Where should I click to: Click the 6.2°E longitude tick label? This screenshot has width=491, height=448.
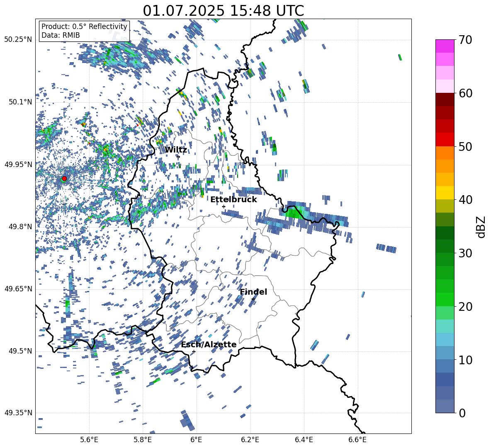point(250,440)
